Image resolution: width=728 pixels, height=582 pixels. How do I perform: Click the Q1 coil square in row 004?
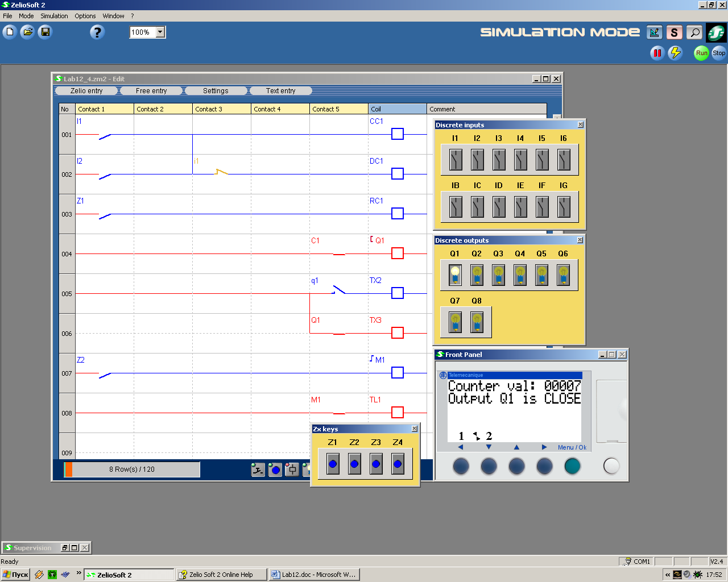tap(398, 253)
